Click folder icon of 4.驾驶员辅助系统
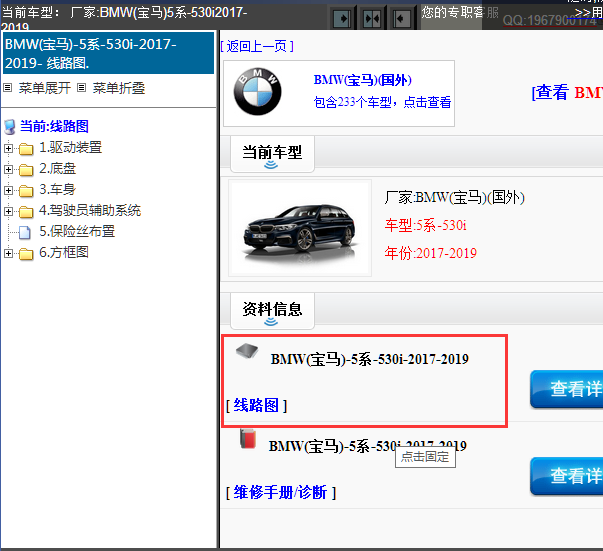This screenshot has height=551, width=603. pos(26,211)
